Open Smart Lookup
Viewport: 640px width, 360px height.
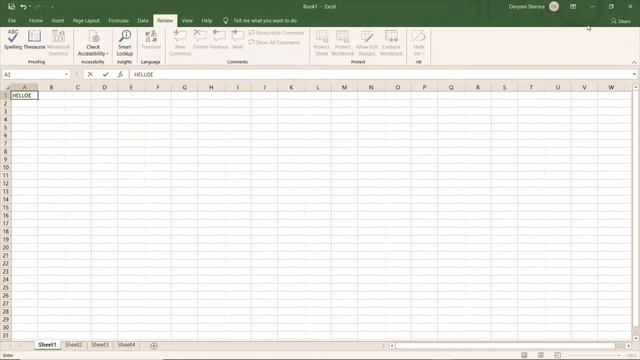pos(124,42)
